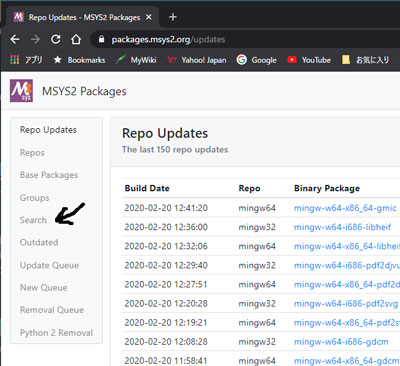This screenshot has width=400, height=366.
Task: Select Repo Updates in sidebar
Action: coord(48,130)
